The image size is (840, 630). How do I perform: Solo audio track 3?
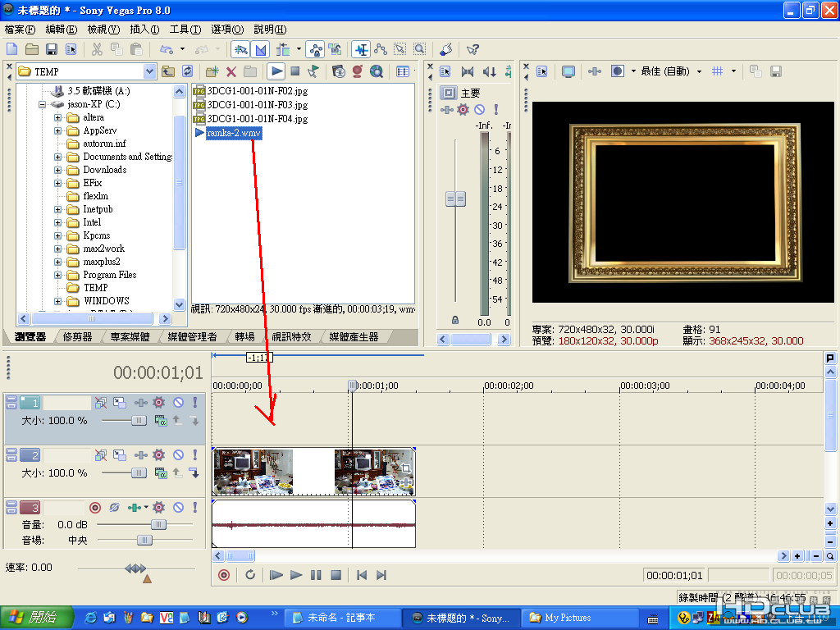(194, 508)
